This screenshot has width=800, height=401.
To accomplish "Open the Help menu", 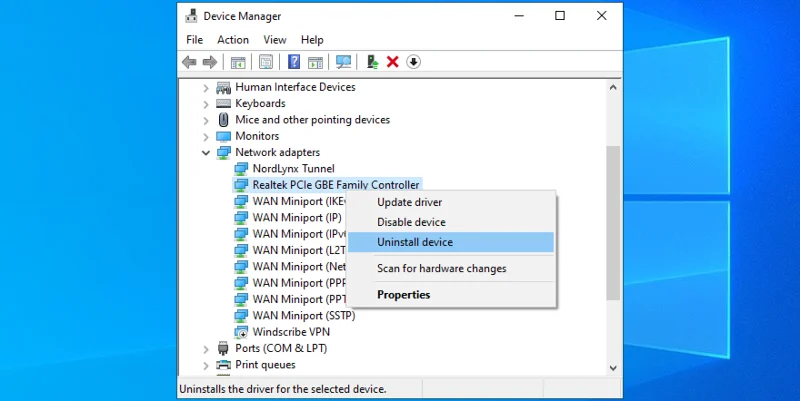I will pyautogui.click(x=312, y=40).
